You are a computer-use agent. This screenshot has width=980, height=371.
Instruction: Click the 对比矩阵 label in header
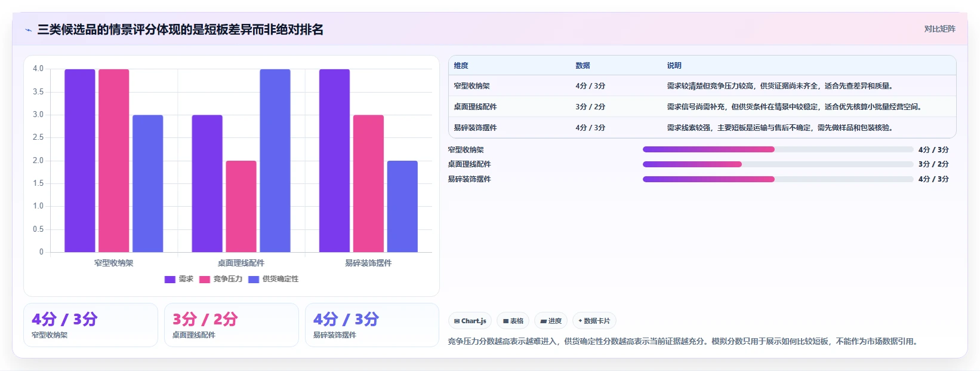click(x=939, y=29)
